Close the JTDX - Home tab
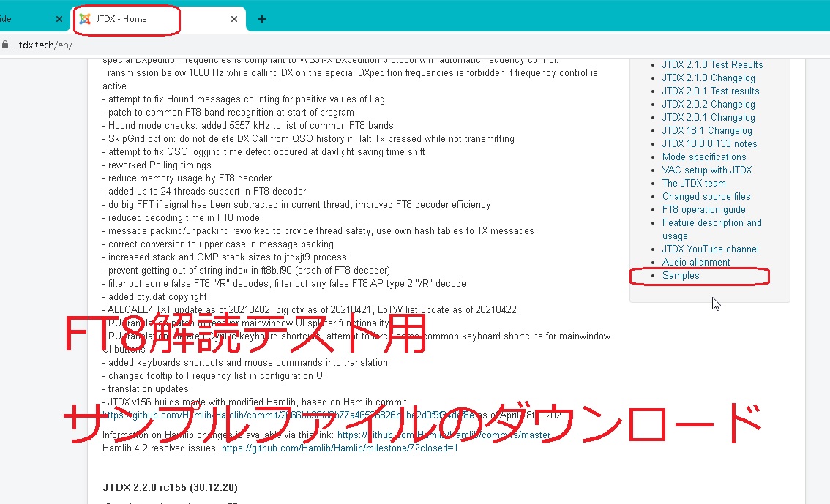 point(234,19)
